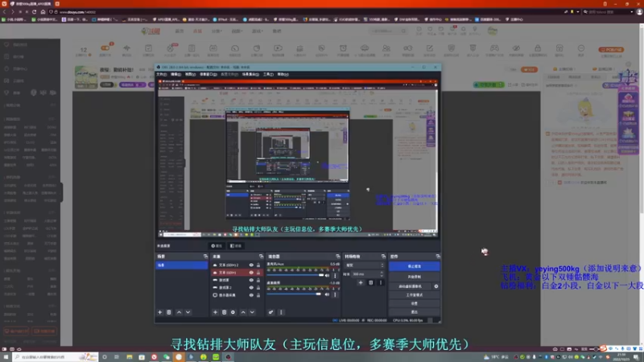This screenshot has height=362, width=644.
Task: Click browser reload icon
Action: tap(34, 12)
